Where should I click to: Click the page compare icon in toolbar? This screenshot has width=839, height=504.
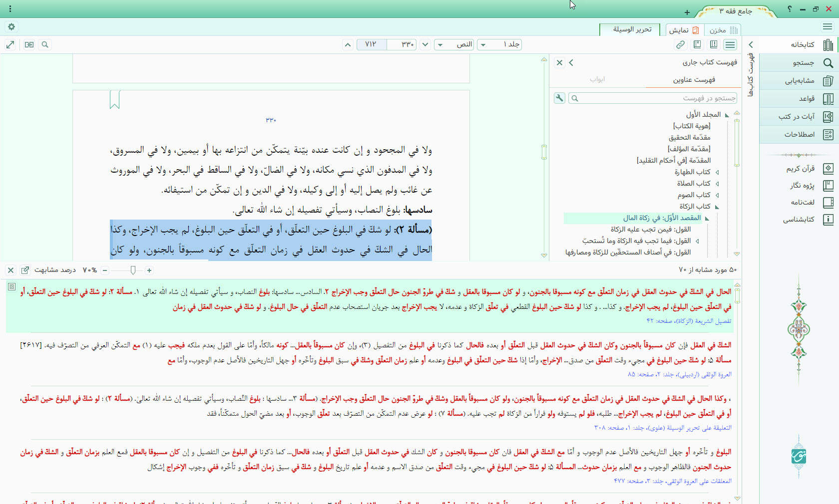[29, 44]
